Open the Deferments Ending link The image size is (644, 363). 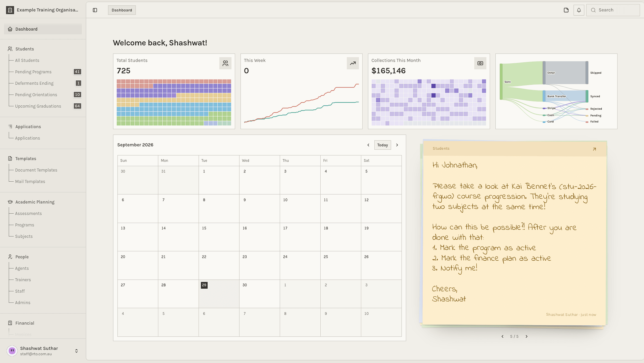[34, 83]
